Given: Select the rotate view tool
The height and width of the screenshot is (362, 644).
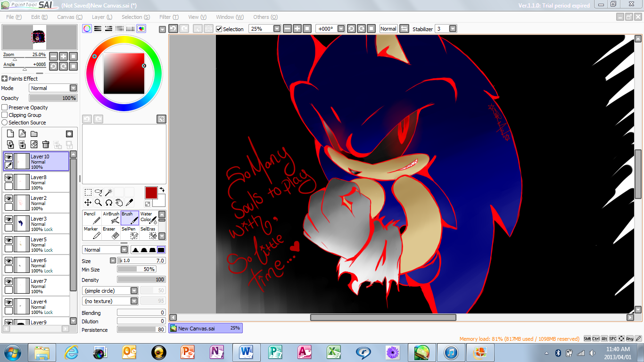Looking at the screenshot, I should coord(108,203).
